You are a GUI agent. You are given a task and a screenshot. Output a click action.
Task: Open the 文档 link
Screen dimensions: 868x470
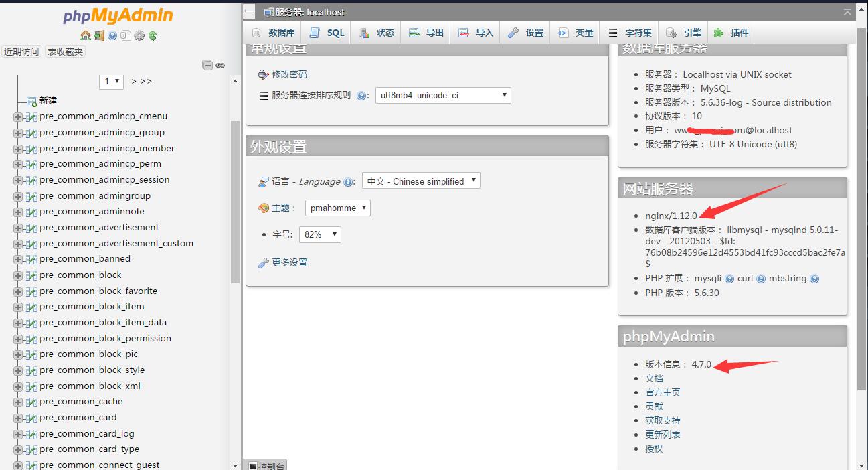click(654, 378)
